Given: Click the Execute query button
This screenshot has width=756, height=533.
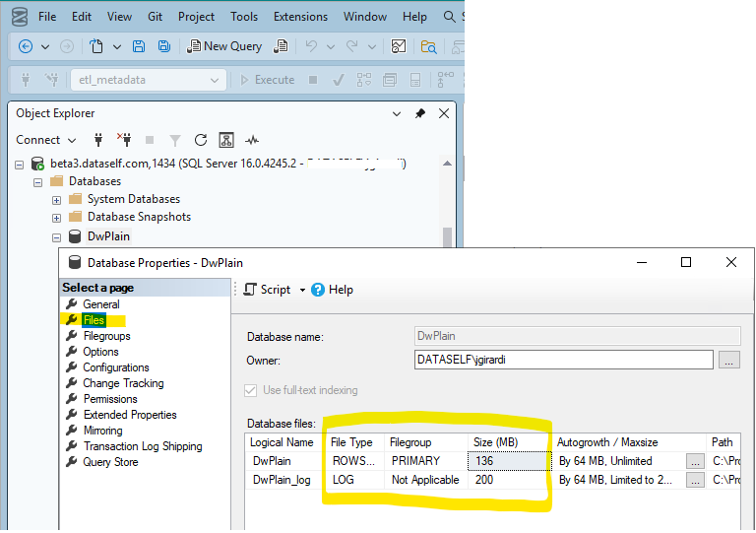Looking at the screenshot, I should click(267, 80).
